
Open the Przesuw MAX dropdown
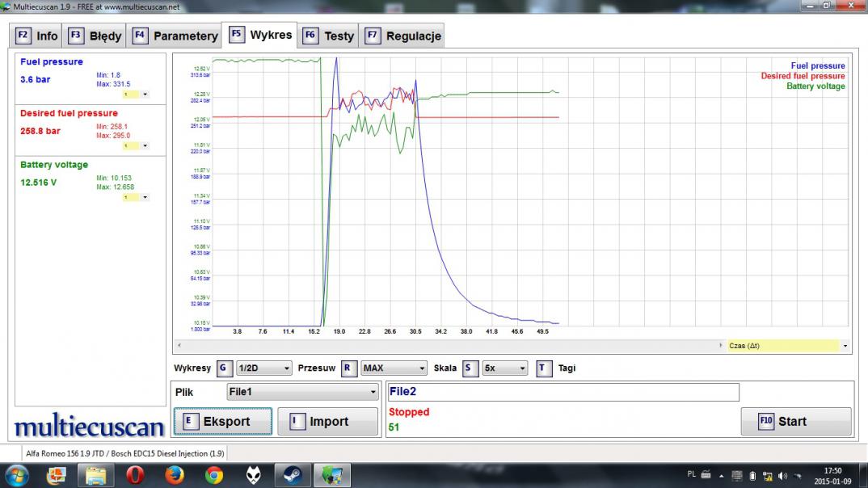click(x=394, y=368)
